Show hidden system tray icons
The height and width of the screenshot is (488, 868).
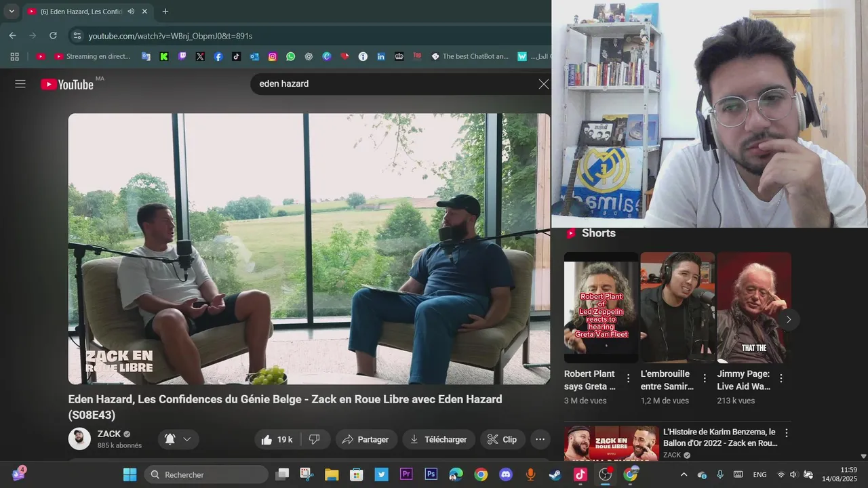coord(684,474)
